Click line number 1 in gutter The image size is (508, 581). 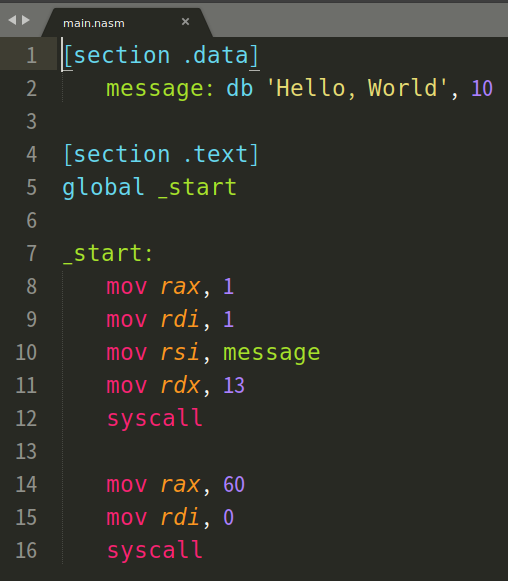pos(32,55)
